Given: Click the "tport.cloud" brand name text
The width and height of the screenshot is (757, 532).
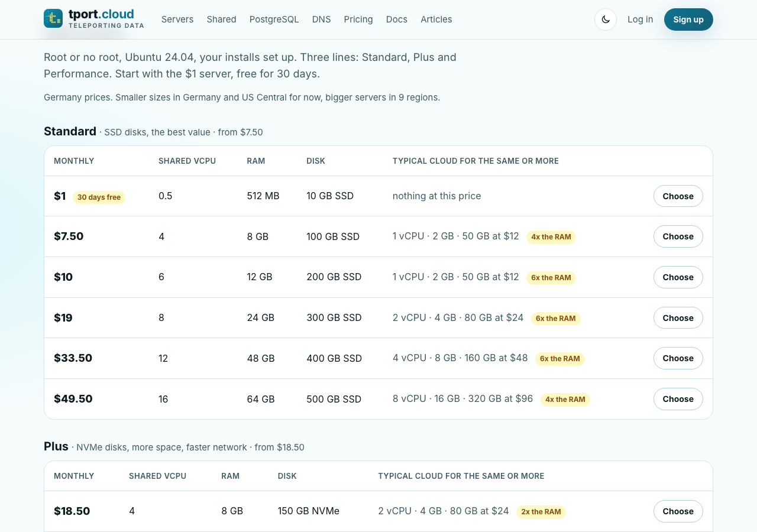Looking at the screenshot, I should pyautogui.click(x=101, y=14).
